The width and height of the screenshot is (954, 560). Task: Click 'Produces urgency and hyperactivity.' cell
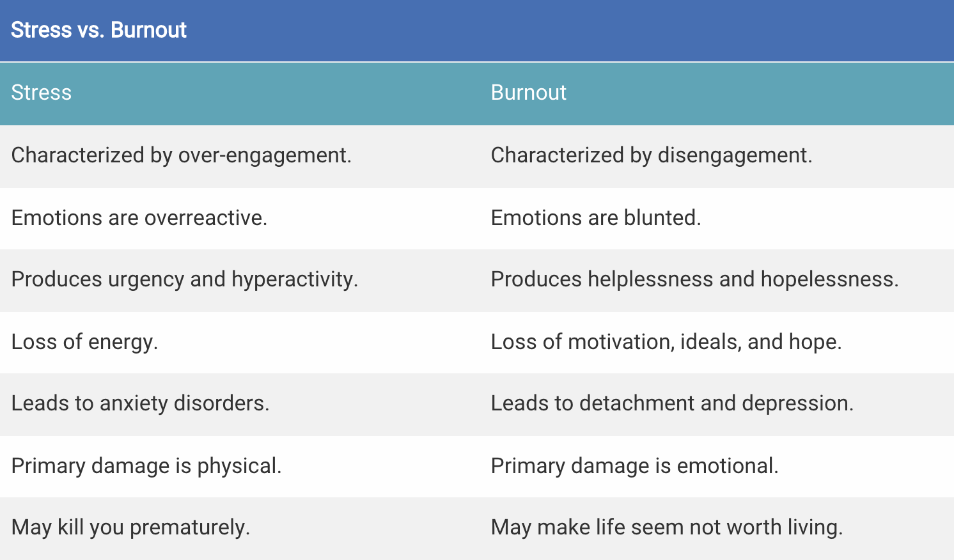(x=184, y=279)
